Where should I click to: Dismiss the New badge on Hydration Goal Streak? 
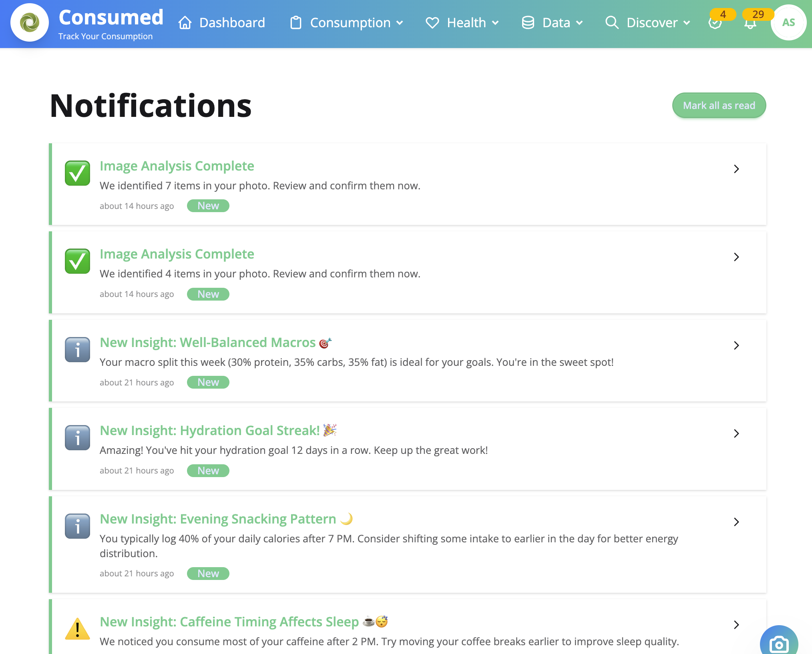(208, 470)
